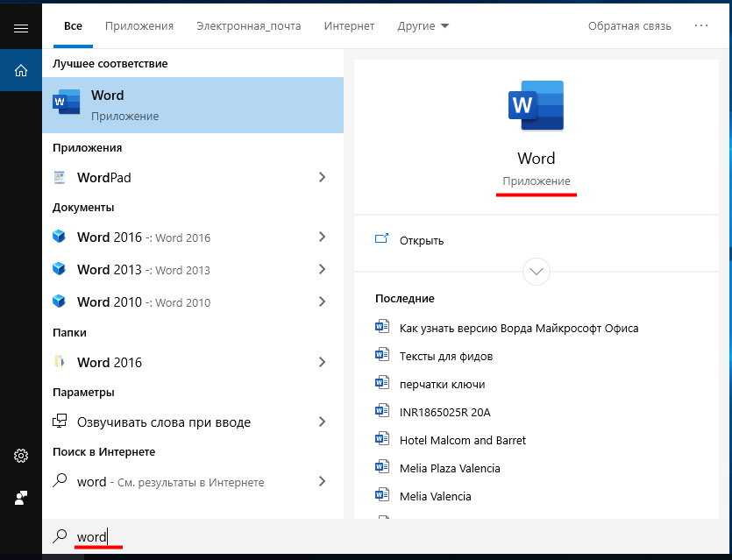Select the 'WordPad' application result
Screen dimensions: 732x560
click(x=193, y=177)
